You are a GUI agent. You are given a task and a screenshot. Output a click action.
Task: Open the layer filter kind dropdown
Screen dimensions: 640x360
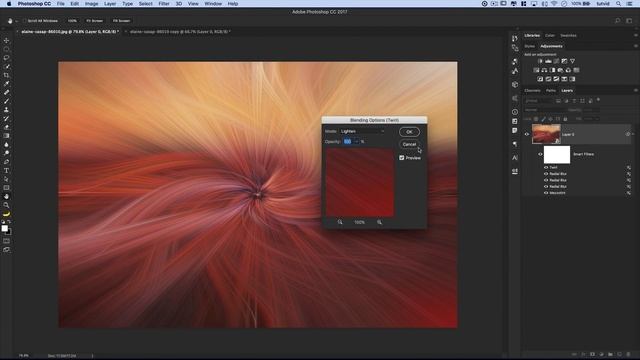pos(538,100)
